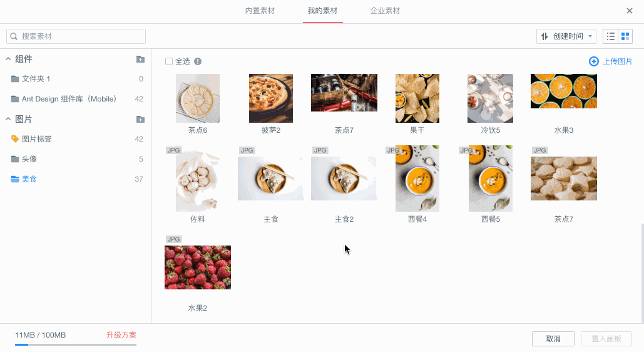
Task: Open the 创建时间 sort dropdown
Action: coord(566,36)
